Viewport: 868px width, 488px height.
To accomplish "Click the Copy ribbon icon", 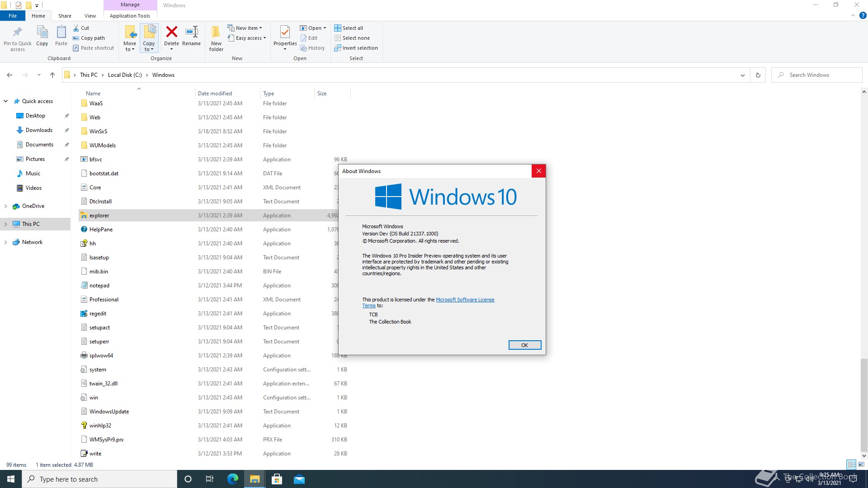I will (42, 36).
